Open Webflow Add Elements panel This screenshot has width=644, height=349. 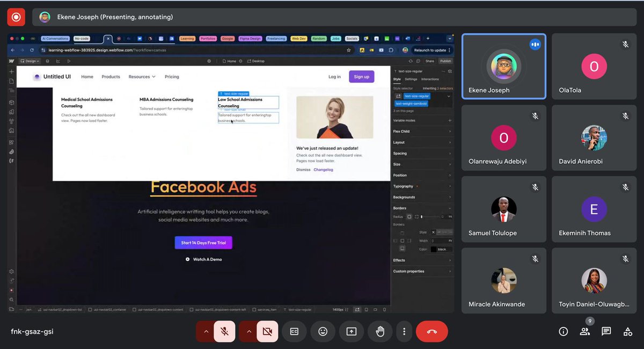tap(12, 72)
